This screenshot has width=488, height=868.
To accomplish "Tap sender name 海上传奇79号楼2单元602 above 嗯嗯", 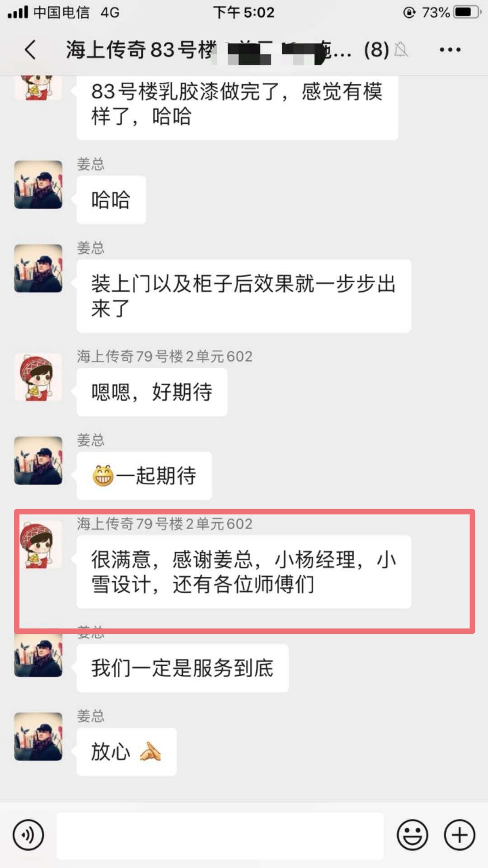I will coord(164,356).
